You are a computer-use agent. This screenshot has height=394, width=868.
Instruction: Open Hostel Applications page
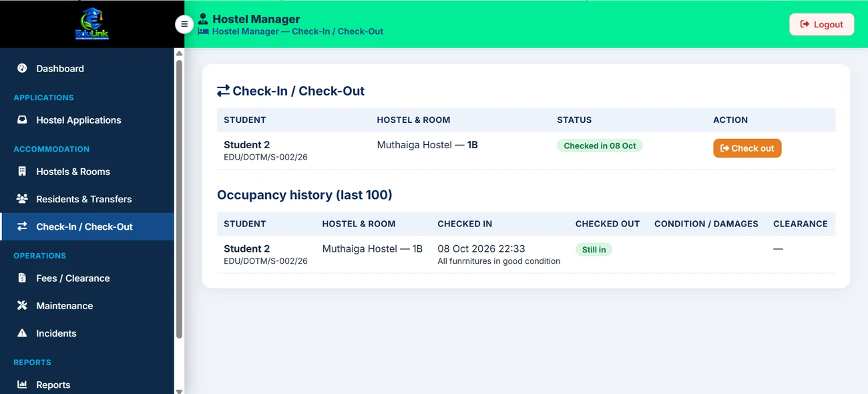click(x=87, y=120)
